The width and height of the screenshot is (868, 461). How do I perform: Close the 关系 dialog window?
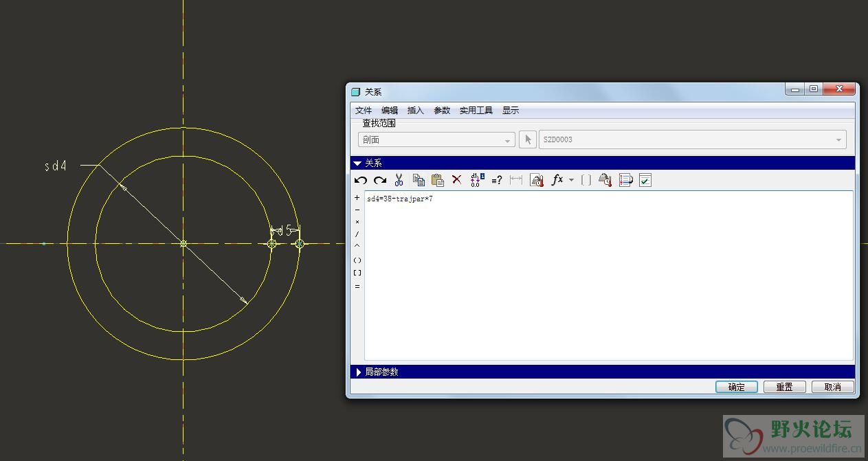[x=839, y=89]
